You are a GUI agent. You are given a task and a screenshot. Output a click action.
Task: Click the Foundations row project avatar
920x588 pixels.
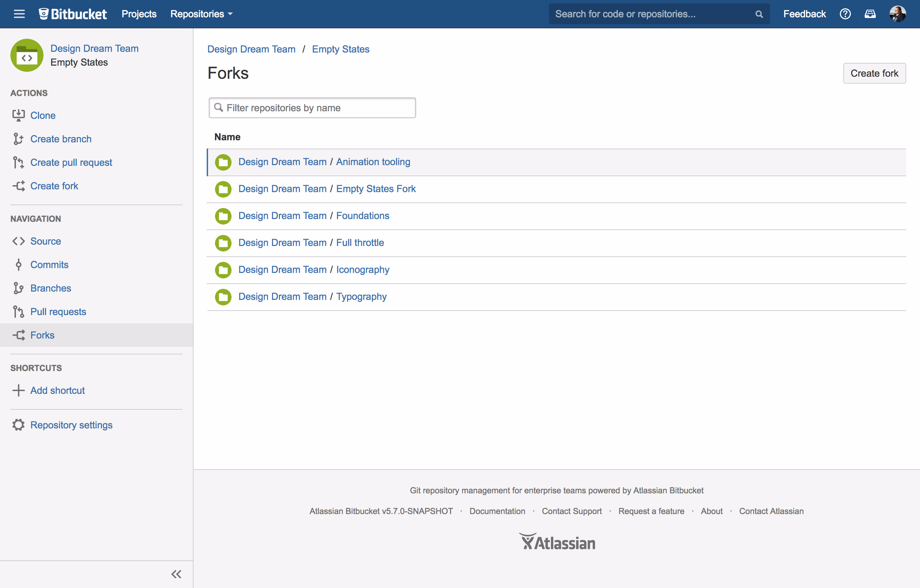pyautogui.click(x=223, y=216)
